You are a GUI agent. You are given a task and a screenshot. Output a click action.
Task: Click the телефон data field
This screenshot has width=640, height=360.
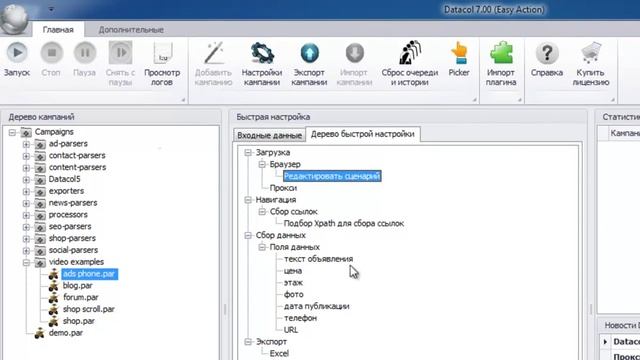300,318
